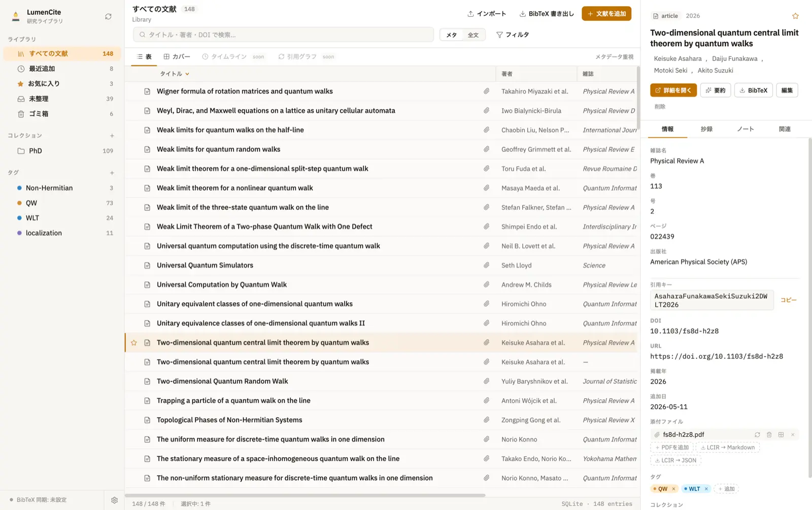
Task: Switch to カバー cover view tab
Action: click(177, 57)
